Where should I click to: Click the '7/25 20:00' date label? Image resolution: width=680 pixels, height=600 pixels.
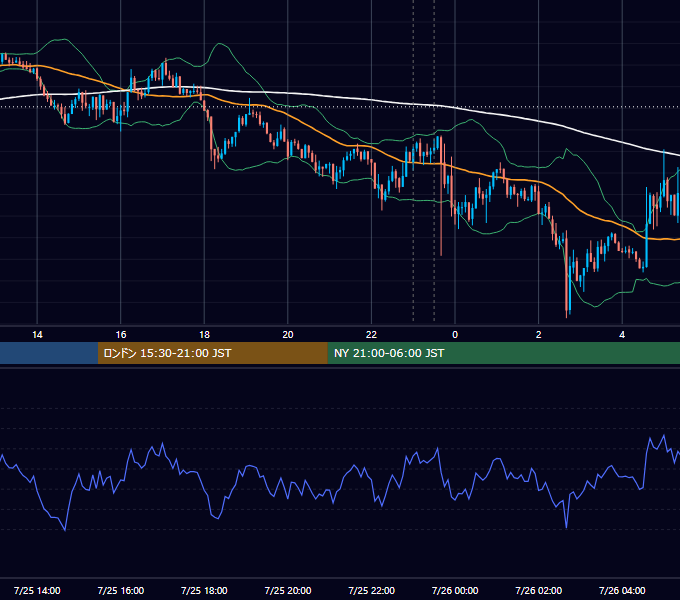coord(288,590)
